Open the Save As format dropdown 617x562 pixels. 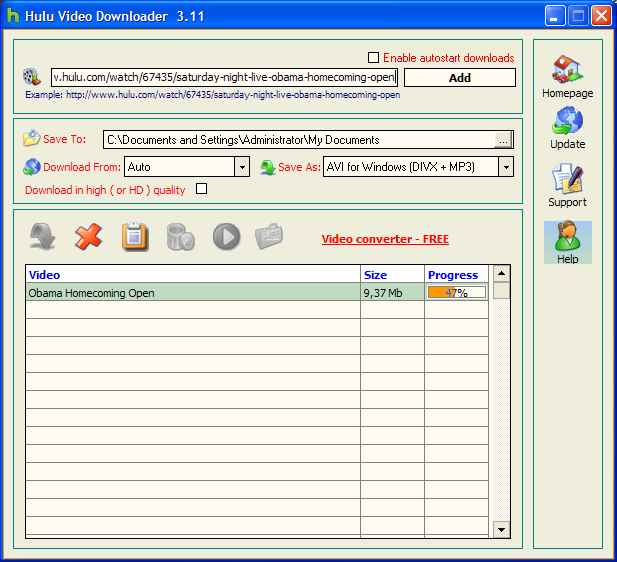coord(506,167)
